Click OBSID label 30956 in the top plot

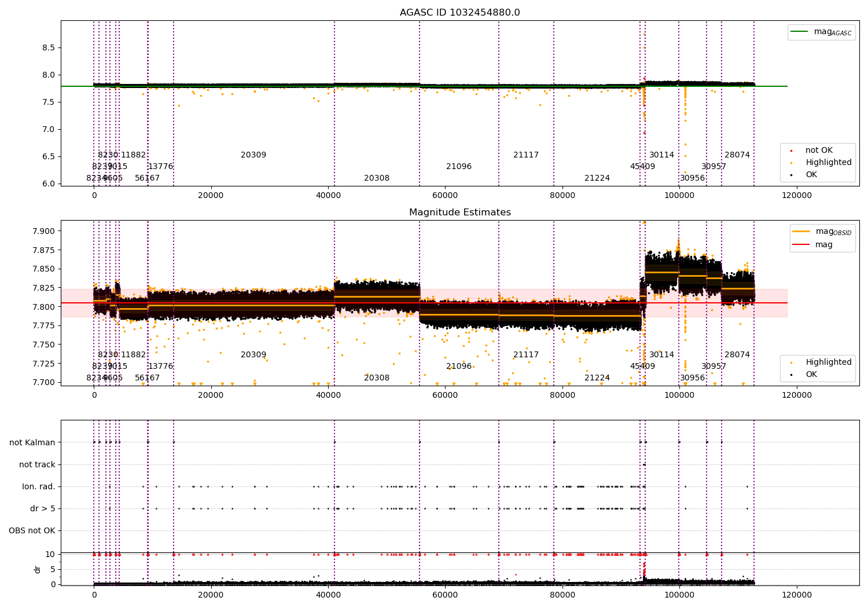tap(693, 178)
